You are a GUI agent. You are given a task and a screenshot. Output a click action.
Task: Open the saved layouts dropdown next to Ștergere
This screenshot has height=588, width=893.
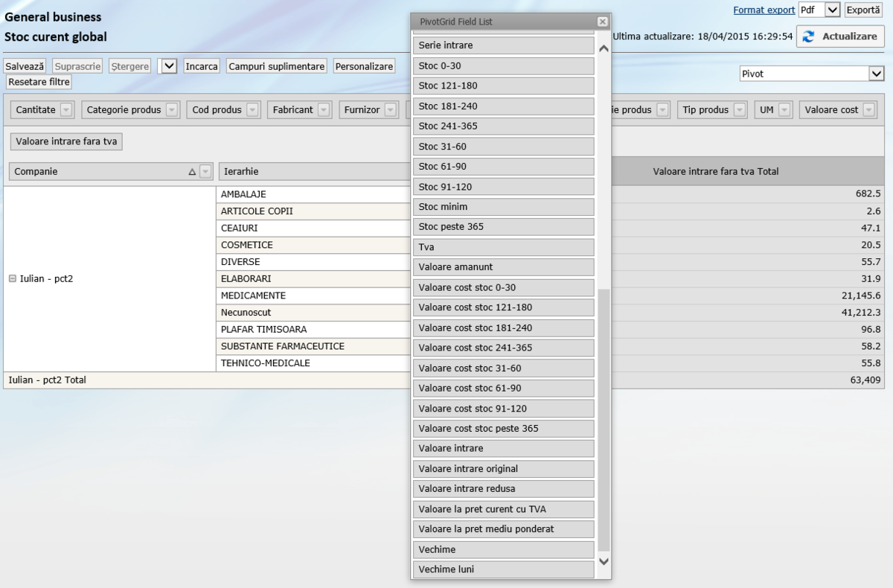pos(170,66)
